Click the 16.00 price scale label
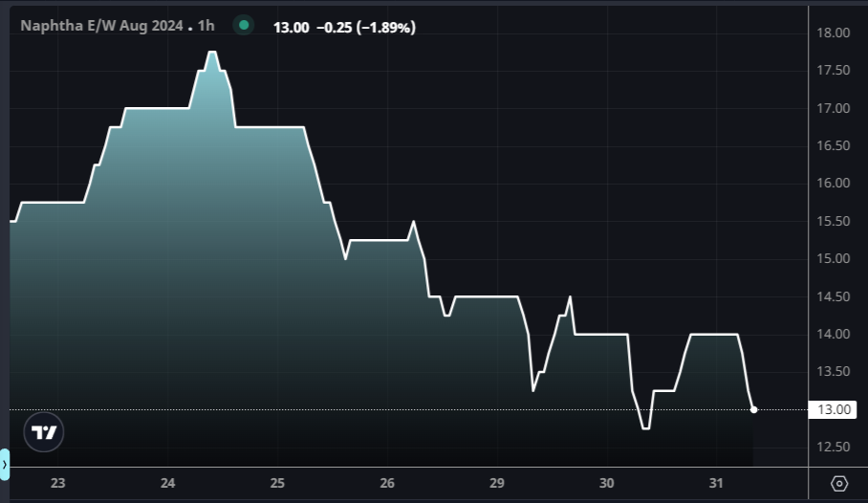Image resolution: width=868 pixels, height=503 pixels. coord(834,184)
